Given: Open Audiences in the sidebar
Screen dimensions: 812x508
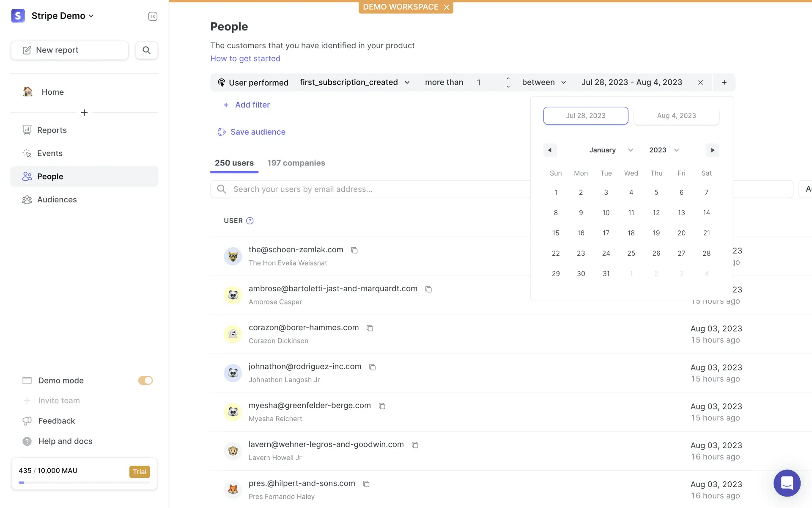Looking at the screenshot, I should [57, 200].
